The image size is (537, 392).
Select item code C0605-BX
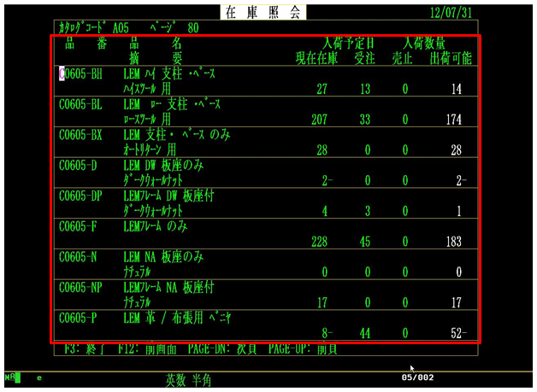click(80, 135)
